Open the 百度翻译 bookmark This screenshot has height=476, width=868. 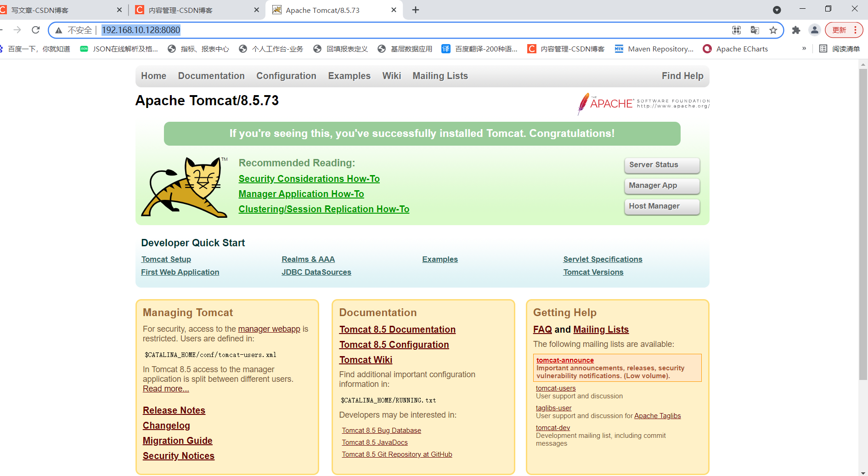click(479, 49)
